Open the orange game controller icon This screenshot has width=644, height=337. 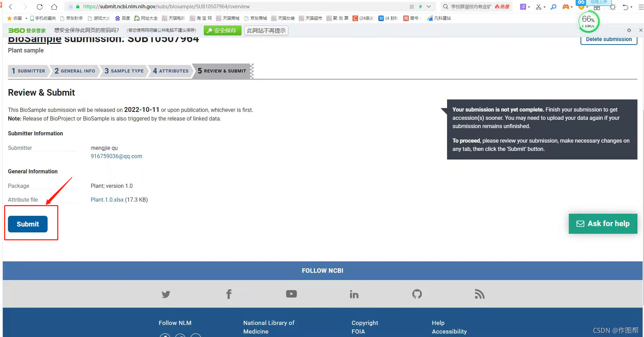coord(566,7)
